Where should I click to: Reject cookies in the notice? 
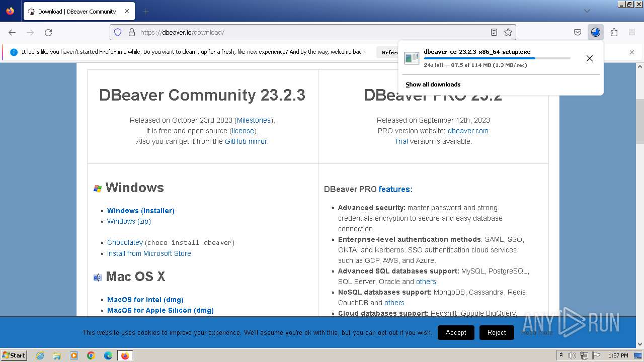(497, 332)
